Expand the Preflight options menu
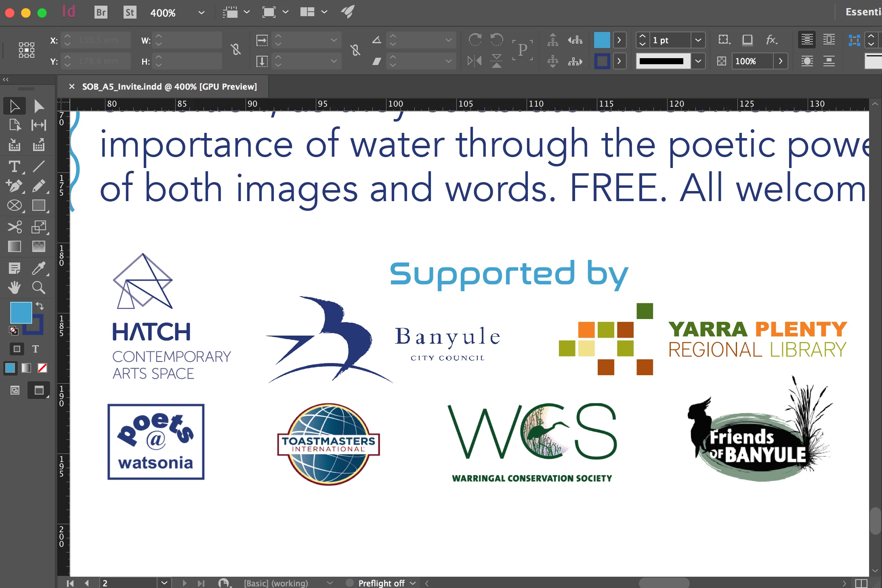The height and width of the screenshot is (588, 882). pyautogui.click(x=413, y=583)
